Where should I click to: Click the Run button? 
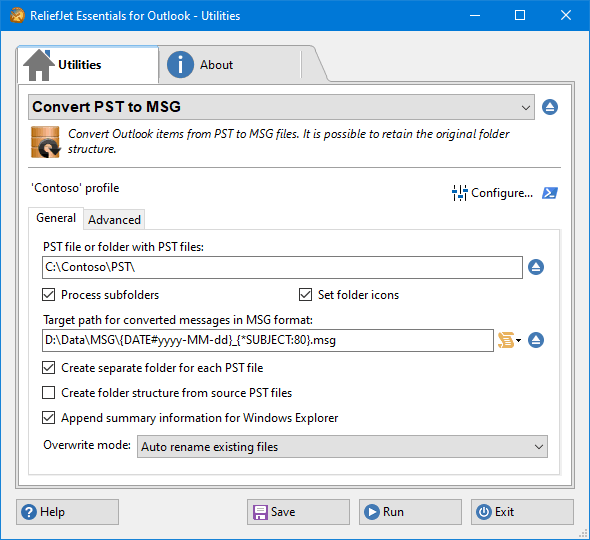click(410, 512)
